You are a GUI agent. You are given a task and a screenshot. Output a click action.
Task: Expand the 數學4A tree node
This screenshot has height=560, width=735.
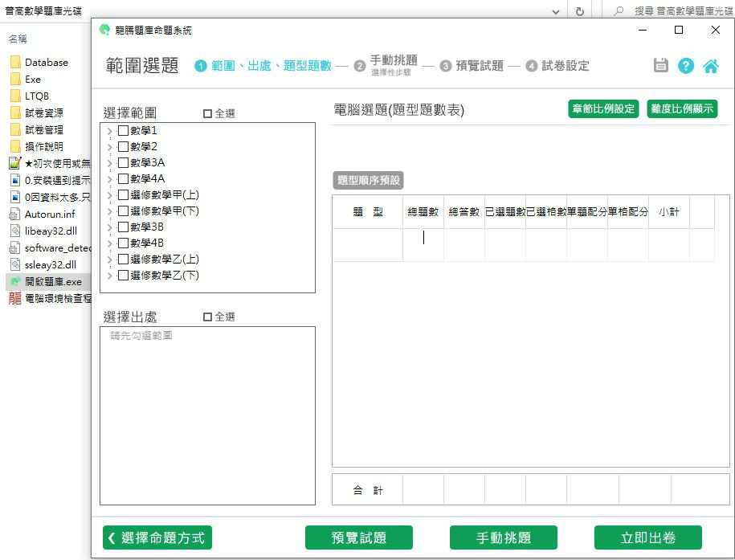pos(110,179)
